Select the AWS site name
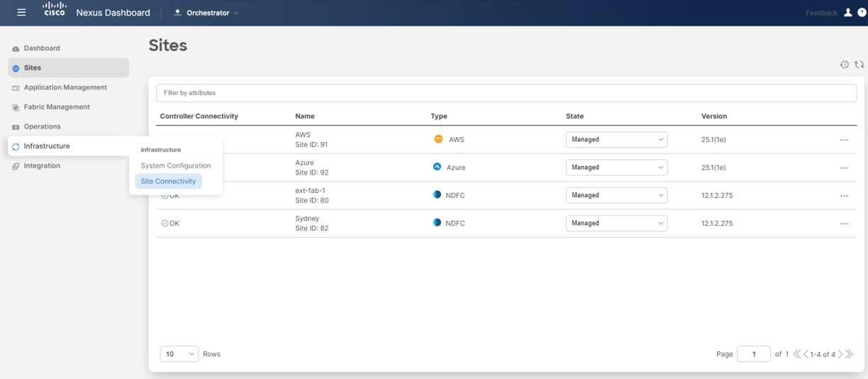The image size is (868, 379). (303, 135)
